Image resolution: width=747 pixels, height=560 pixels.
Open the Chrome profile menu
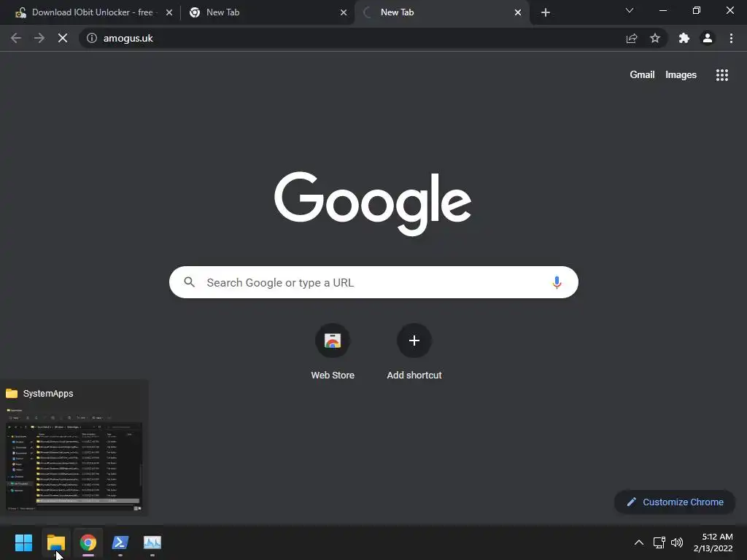tap(708, 38)
